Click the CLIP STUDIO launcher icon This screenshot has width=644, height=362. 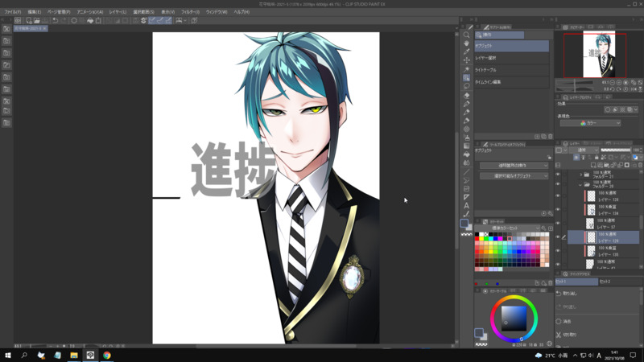[x=18, y=21]
